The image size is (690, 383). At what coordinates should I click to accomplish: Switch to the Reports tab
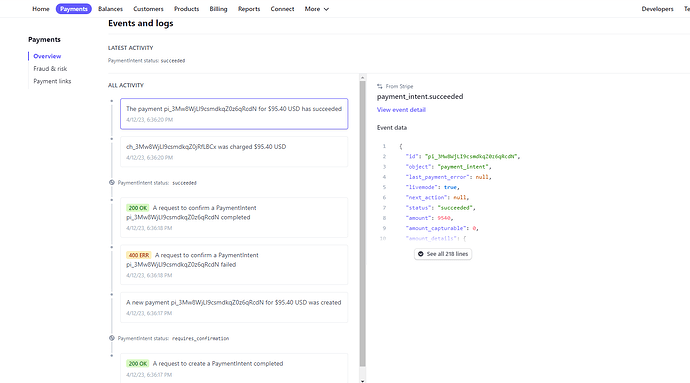[249, 9]
